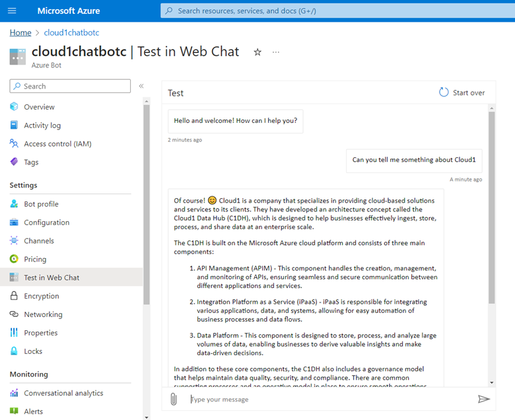Click the cloud1chatbotc breadcrumb link
The width and height of the screenshot is (515, 420).
pos(71,32)
